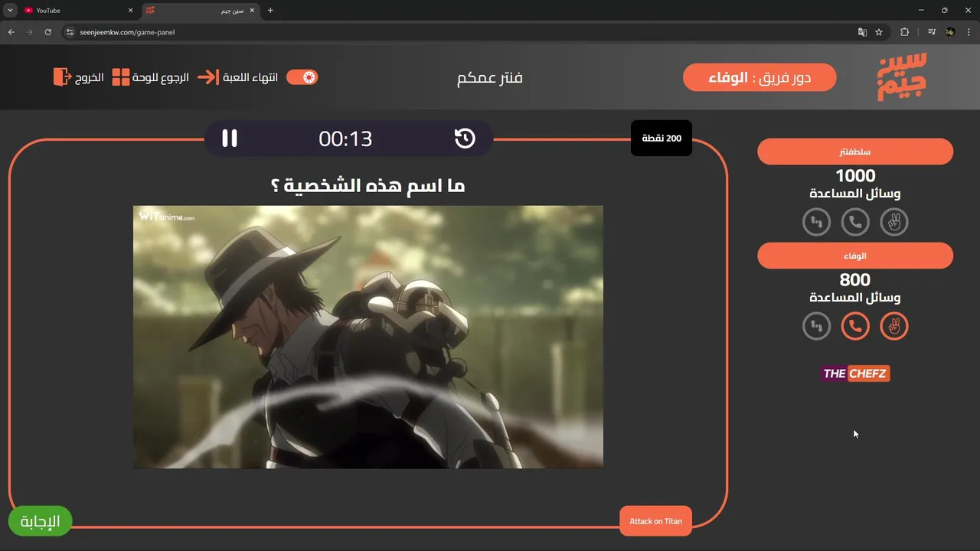Reveal the answer with the green الإجابة button
The height and width of the screenshot is (551, 980).
pos(40,521)
